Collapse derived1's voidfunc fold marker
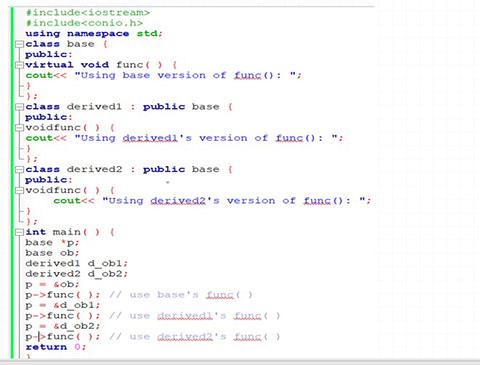The height and width of the screenshot is (365, 480). pyautogui.click(x=20, y=128)
